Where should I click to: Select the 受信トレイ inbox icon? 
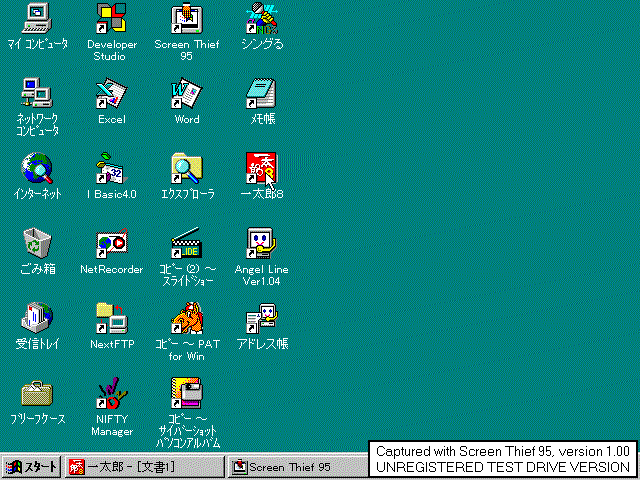point(37,318)
